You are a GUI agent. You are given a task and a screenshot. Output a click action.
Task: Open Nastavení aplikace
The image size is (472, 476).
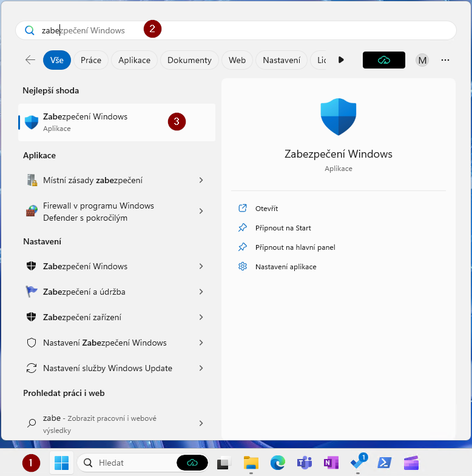pos(286,267)
